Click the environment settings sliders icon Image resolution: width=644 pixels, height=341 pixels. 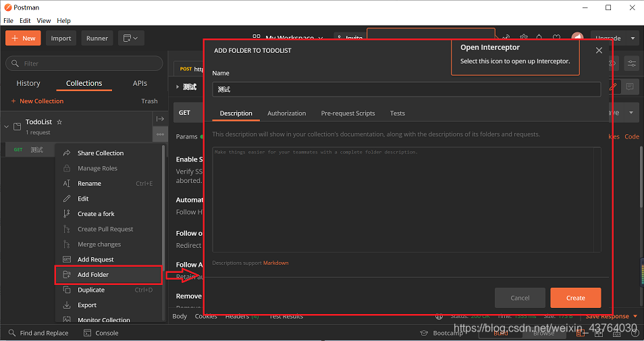tap(631, 63)
